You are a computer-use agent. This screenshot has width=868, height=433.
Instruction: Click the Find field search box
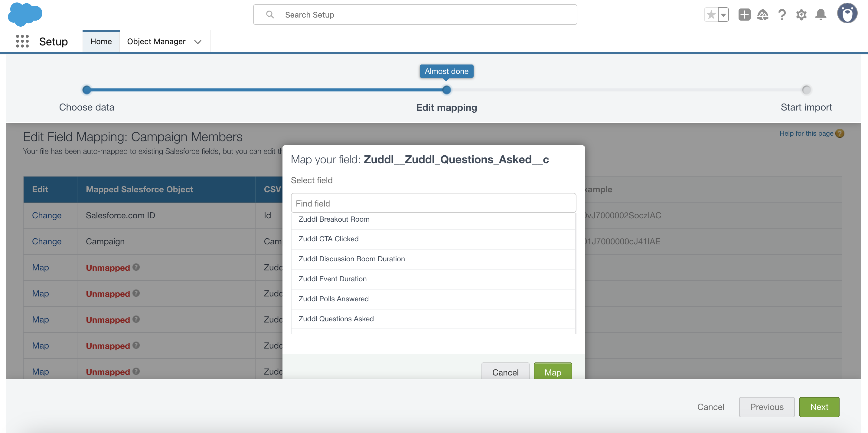pyautogui.click(x=433, y=203)
